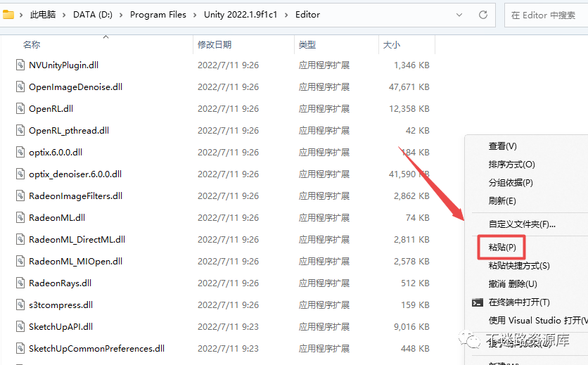
Task: Sort by the 类型 column header
Action: (x=307, y=44)
